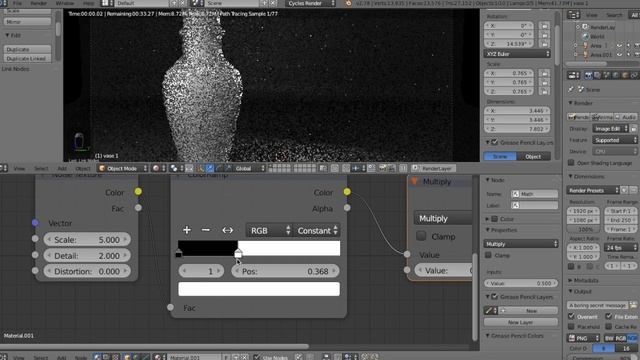Open the XYZ Euler rotation mode dropdown
The image size is (640, 360).
(x=517, y=54)
